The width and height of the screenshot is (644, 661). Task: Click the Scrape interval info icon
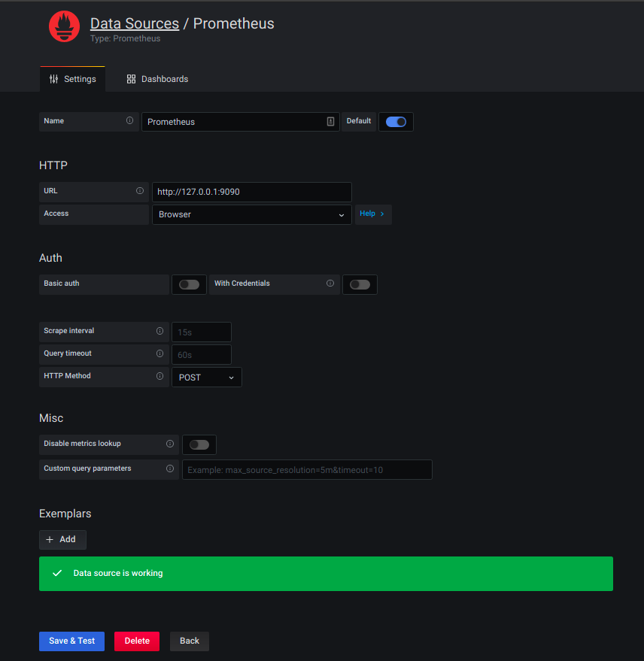pyautogui.click(x=159, y=331)
